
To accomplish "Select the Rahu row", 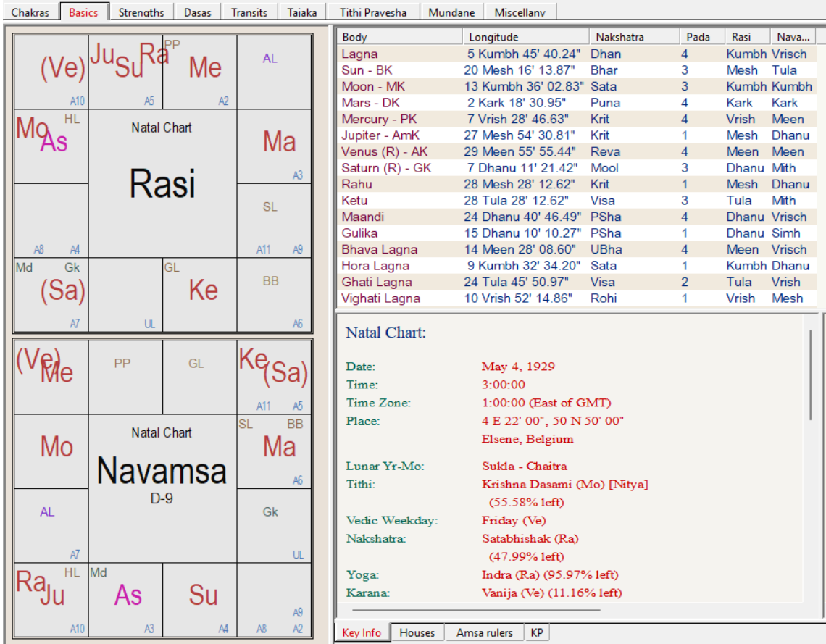I will pyautogui.click(x=577, y=184).
